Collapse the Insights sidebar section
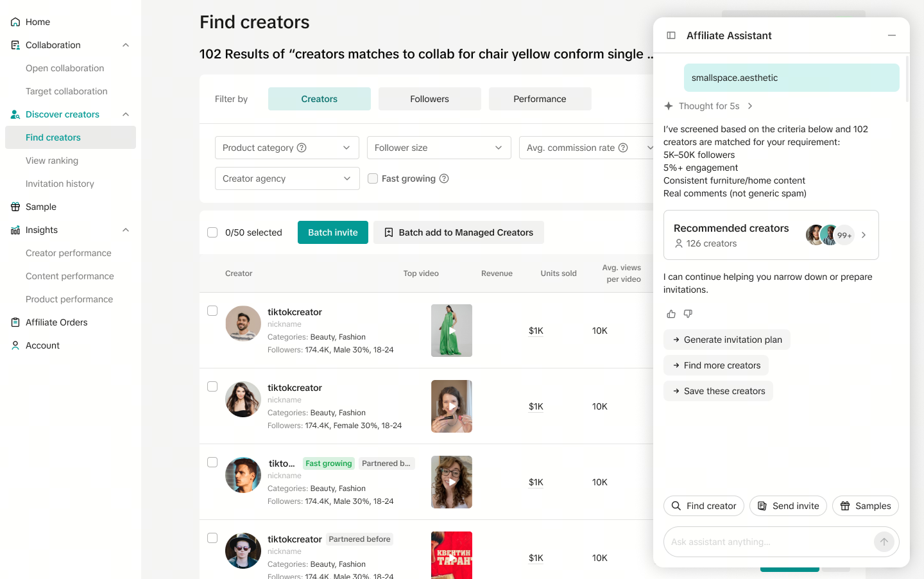The width and height of the screenshot is (924, 579). coord(126,230)
